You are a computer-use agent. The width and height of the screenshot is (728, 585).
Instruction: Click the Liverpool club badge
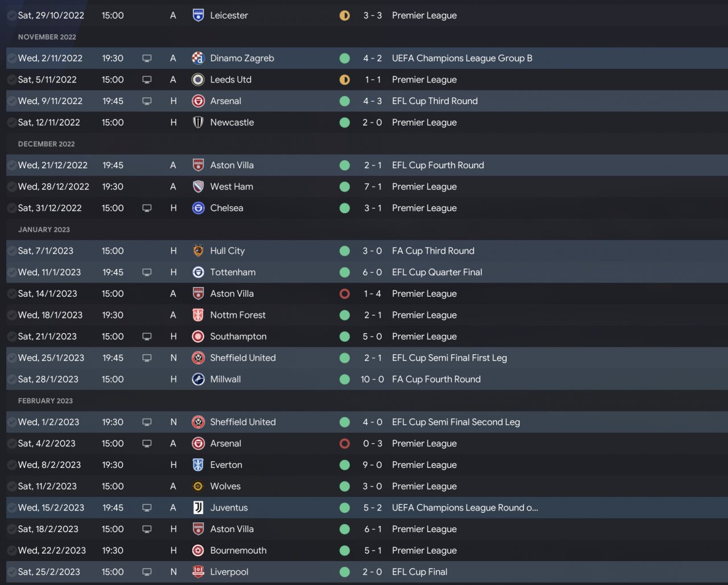[198, 572]
